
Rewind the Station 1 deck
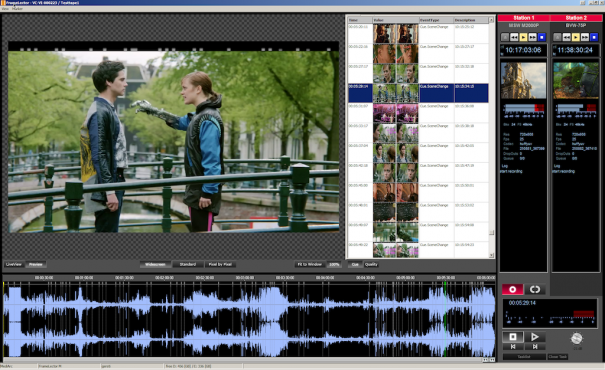pyautogui.click(x=514, y=37)
